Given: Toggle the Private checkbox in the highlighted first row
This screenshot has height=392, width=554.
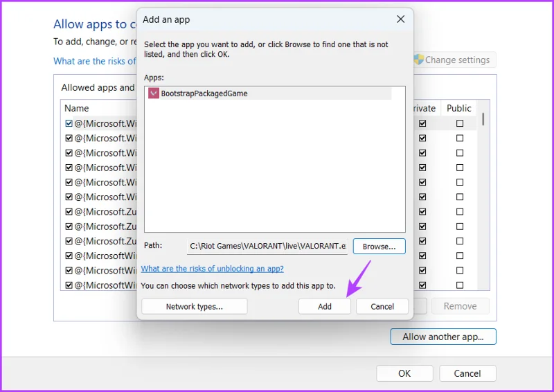Looking at the screenshot, I should pyautogui.click(x=422, y=123).
